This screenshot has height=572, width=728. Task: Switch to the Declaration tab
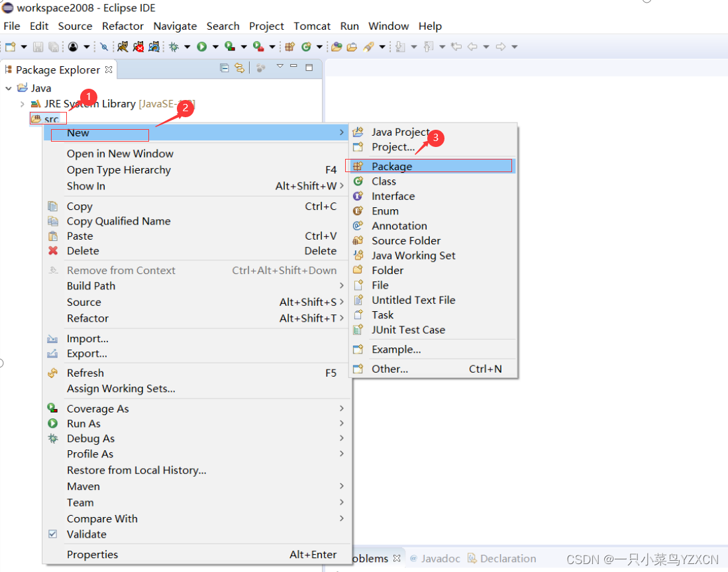tap(501, 559)
